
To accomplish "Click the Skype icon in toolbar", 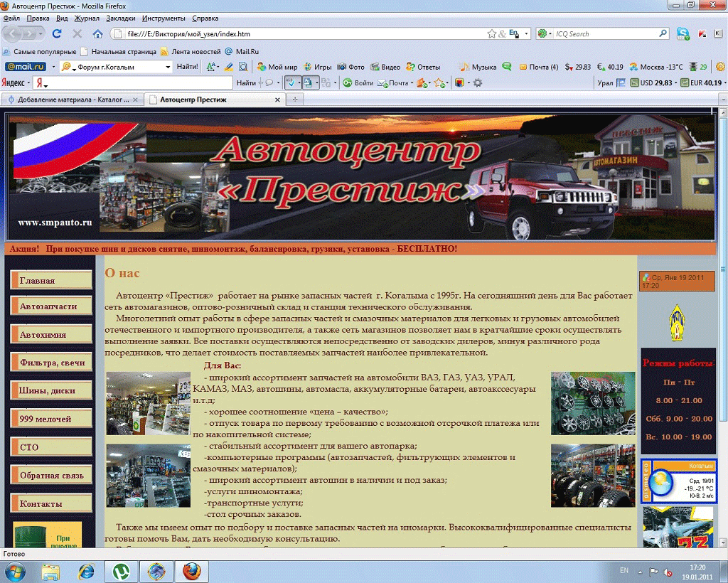I will tap(682, 33).
